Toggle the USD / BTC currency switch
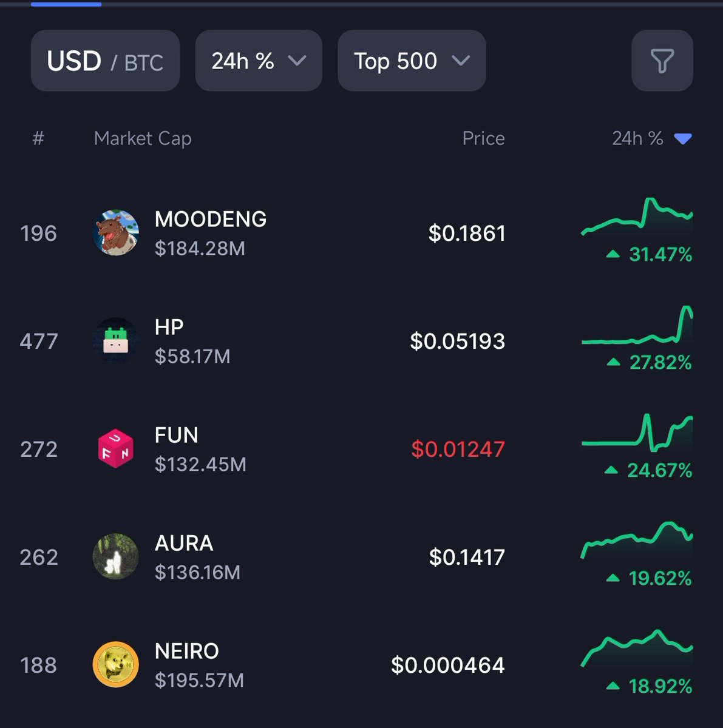The width and height of the screenshot is (723, 728). (x=105, y=61)
